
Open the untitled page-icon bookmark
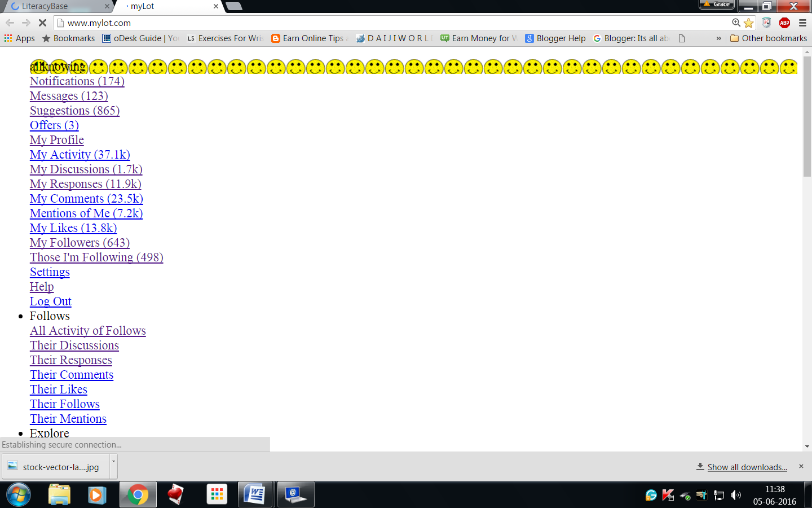click(682, 38)
